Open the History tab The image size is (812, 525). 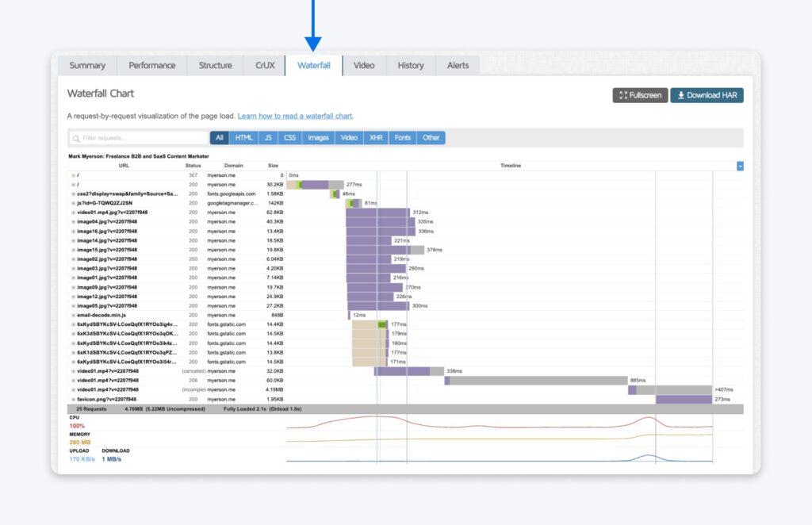pos(411,65)
